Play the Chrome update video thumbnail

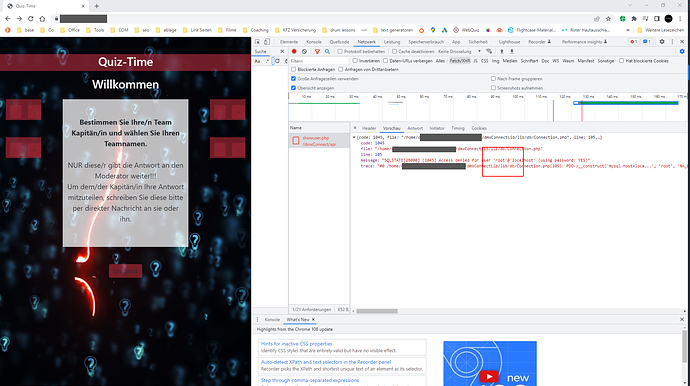[489, 376]
